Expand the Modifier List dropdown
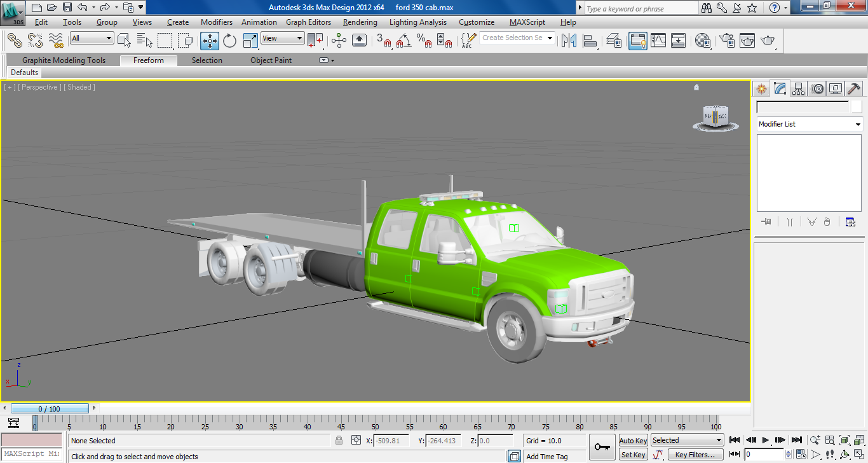This screenshot has width=868, height=463. click(x=809, y=124)
